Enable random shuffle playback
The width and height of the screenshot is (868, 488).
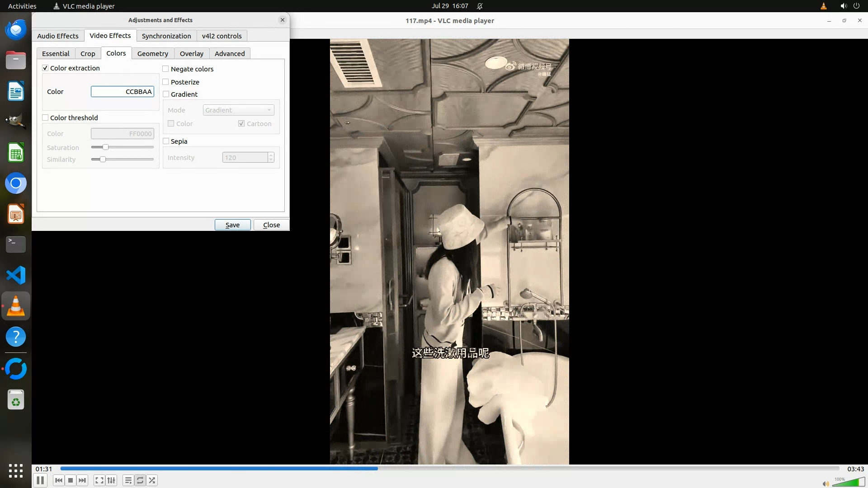click(152, 480)
